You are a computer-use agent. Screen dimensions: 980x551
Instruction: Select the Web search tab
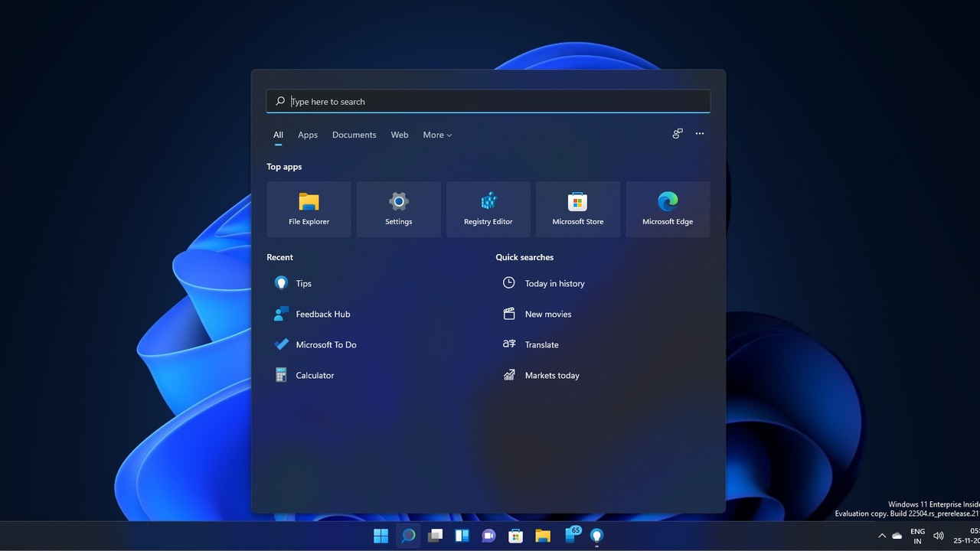click(x=400, y=135)
